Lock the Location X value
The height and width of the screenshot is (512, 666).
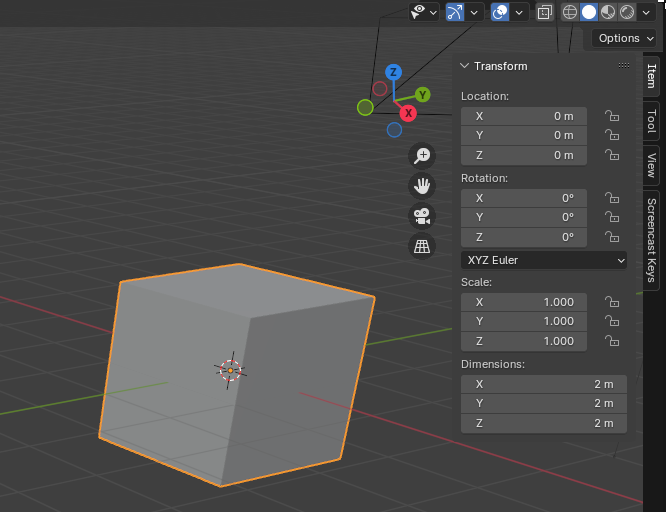point(612,116)
